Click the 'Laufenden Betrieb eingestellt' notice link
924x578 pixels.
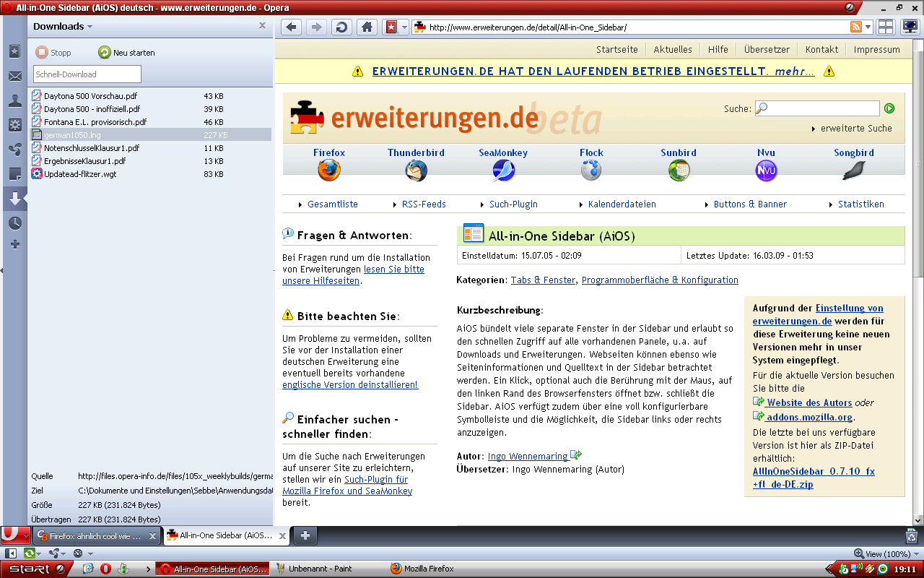click(x=593, y=72)
